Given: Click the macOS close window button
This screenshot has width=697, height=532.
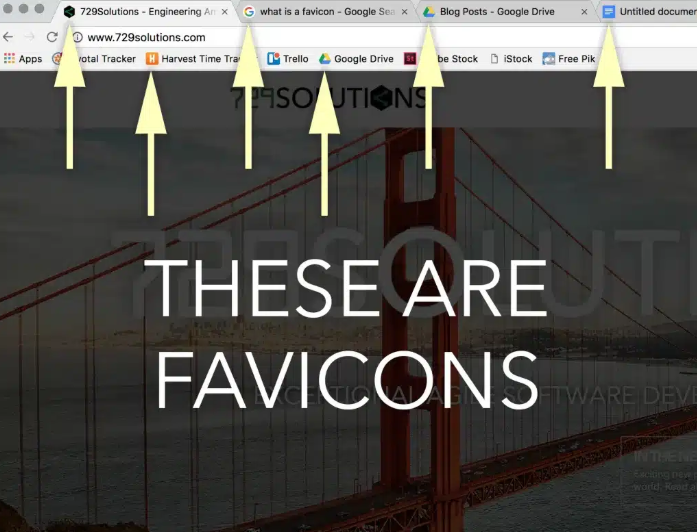Looking at the screenshot, I should tap(7, 8).
